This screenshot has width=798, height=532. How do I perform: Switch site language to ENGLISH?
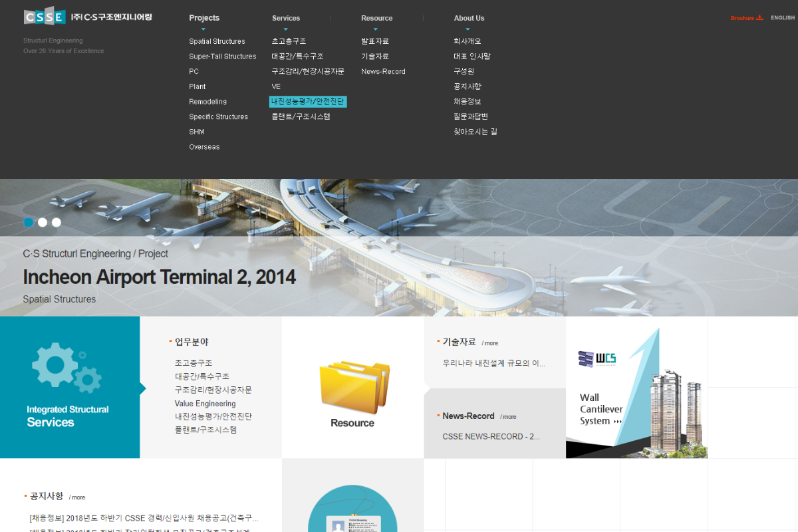pyautogui.click(x=783, y=18)
